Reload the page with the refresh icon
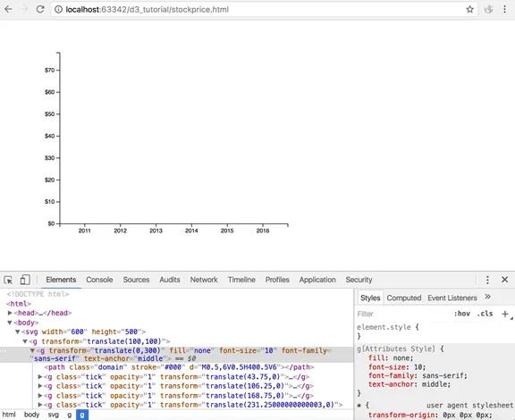 coord(40,9)
